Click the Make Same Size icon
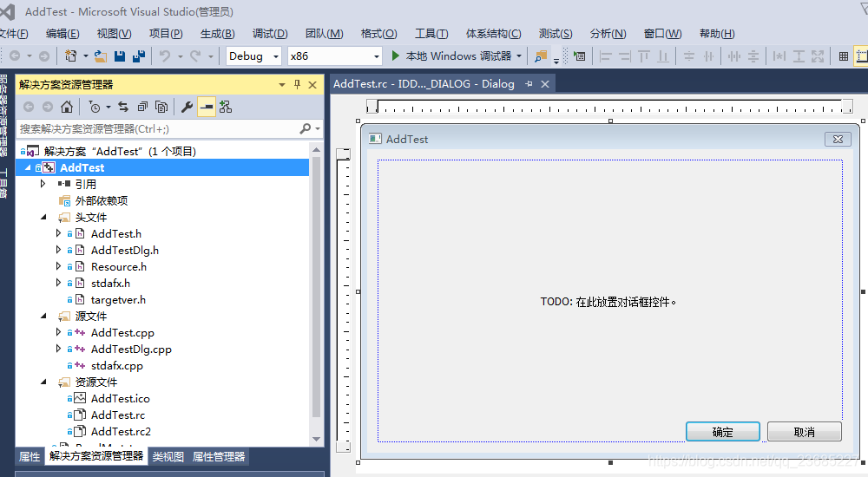 point(818,56)
